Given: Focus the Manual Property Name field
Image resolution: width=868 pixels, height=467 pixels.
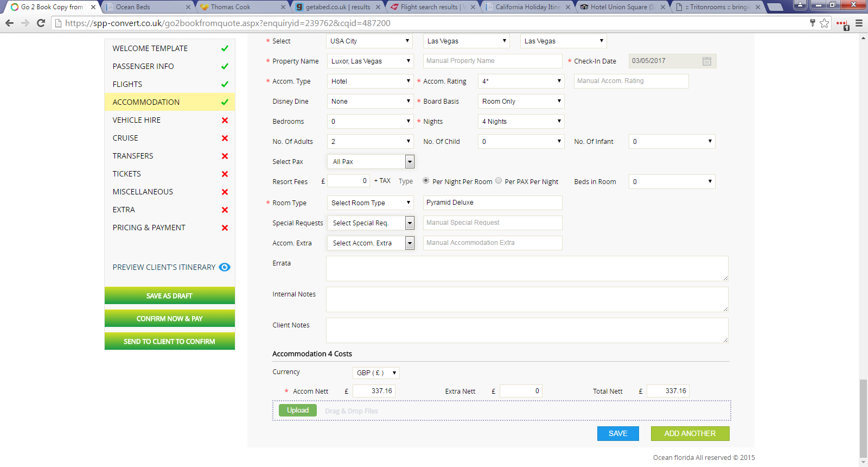Looking at the screenshot, I should [x=493, y=61].
